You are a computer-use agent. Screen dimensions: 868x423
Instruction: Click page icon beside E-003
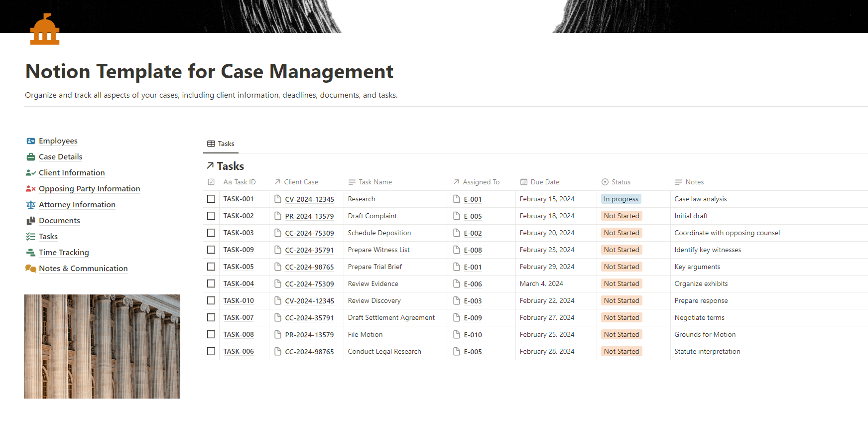(x=457, y=300)
